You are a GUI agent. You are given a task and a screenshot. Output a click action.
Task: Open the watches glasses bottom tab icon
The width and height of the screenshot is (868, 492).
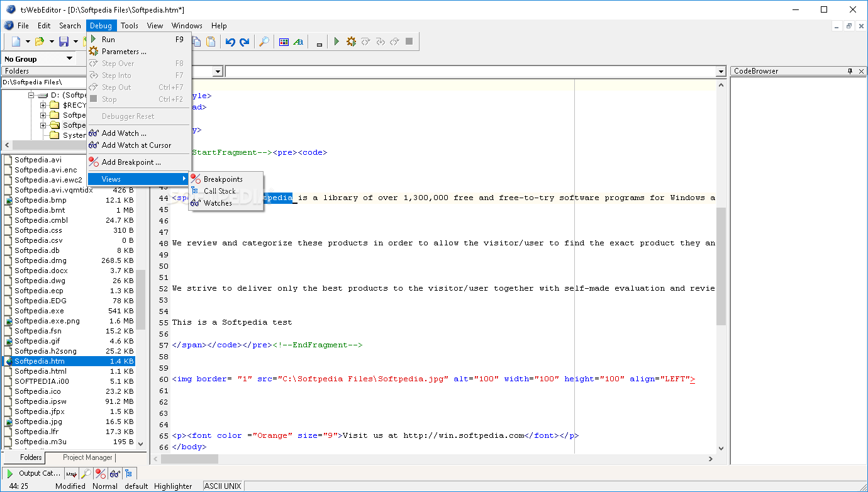click(x=115, y=473)
